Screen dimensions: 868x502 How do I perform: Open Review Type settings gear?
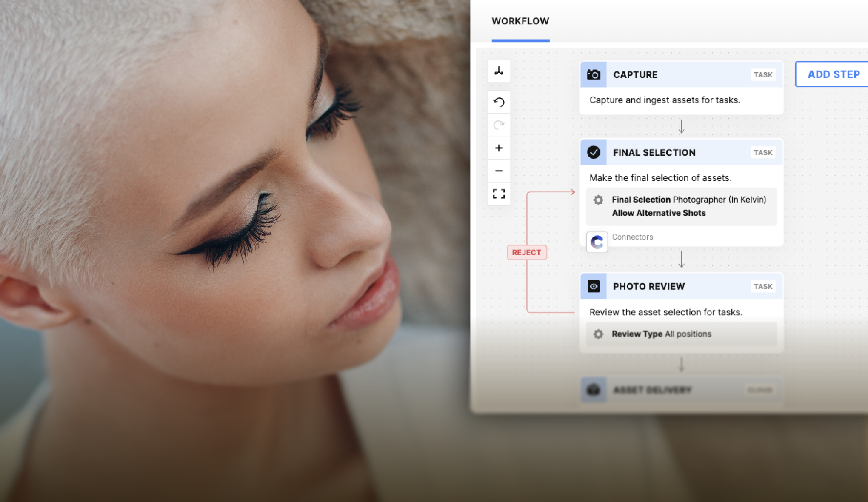tap(598, 334)
